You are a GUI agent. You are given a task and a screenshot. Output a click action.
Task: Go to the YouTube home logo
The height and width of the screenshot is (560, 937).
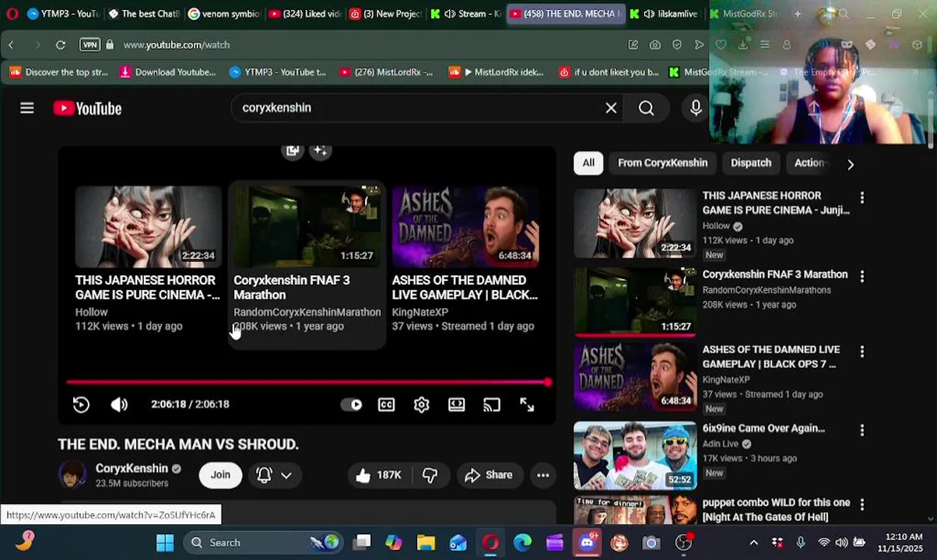(87, 108)
